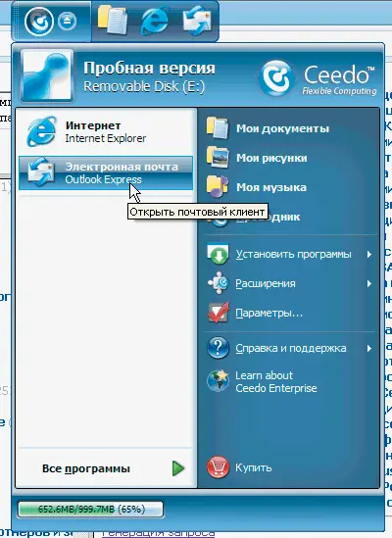Click Outlook Express envelope icon in menu
The width and height of the screenshot is (392, 538).
point(41,172)
